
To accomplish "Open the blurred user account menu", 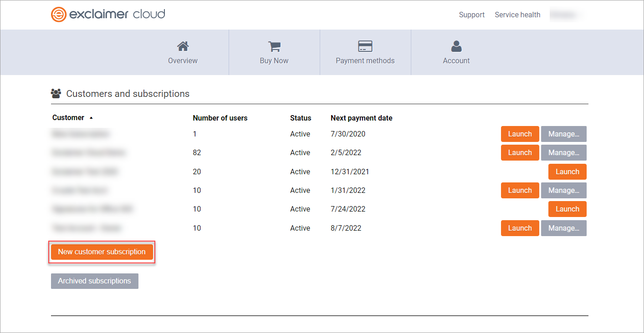I will (x=567, y=15).
